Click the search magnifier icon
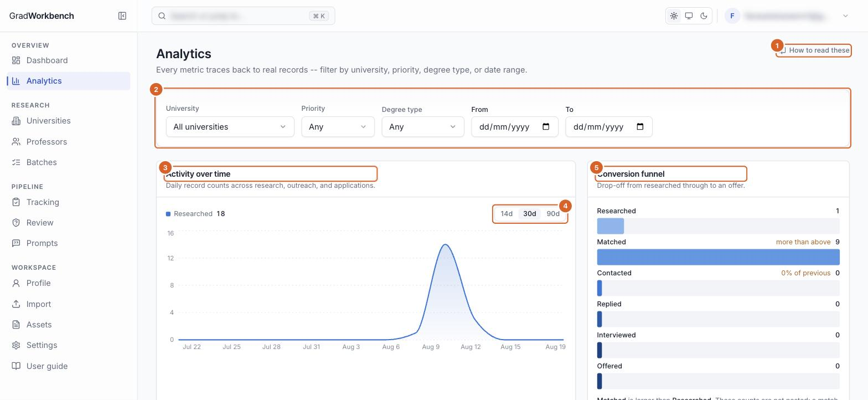The image size is (868, 400). 162,16
